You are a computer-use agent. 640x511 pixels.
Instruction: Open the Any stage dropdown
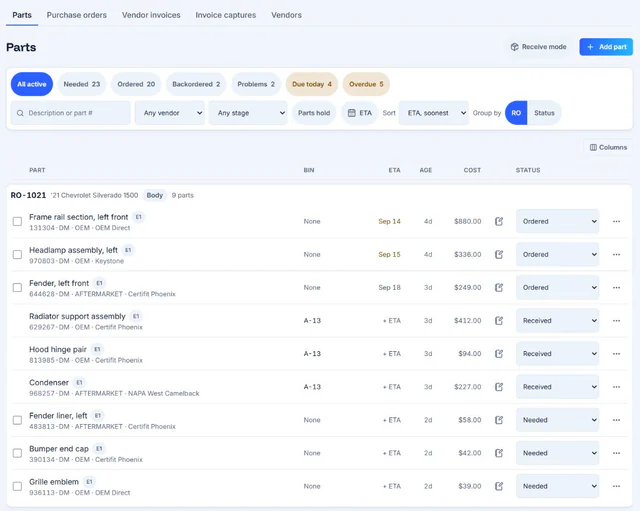click(x=248, y=113)
